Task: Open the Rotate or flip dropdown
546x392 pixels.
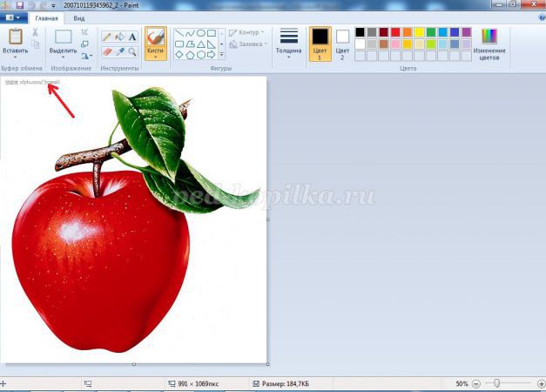Action: click(x=87, y=56)
